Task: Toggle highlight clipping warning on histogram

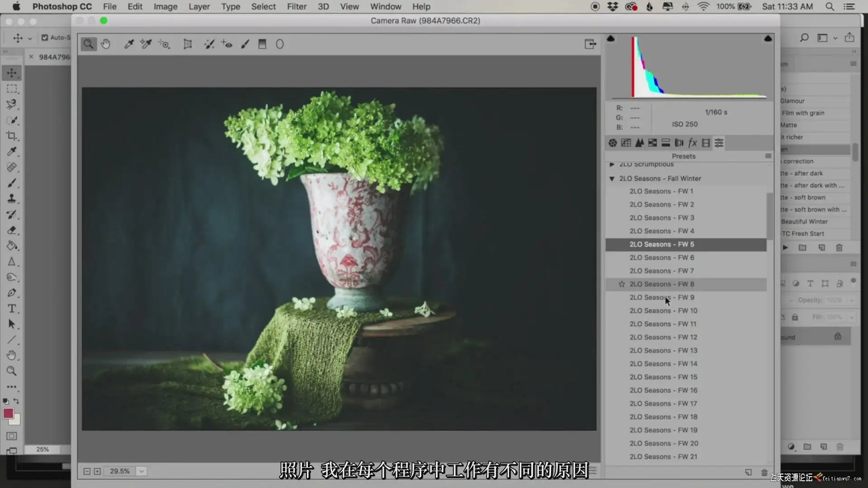Action: [x=768, y=38]
